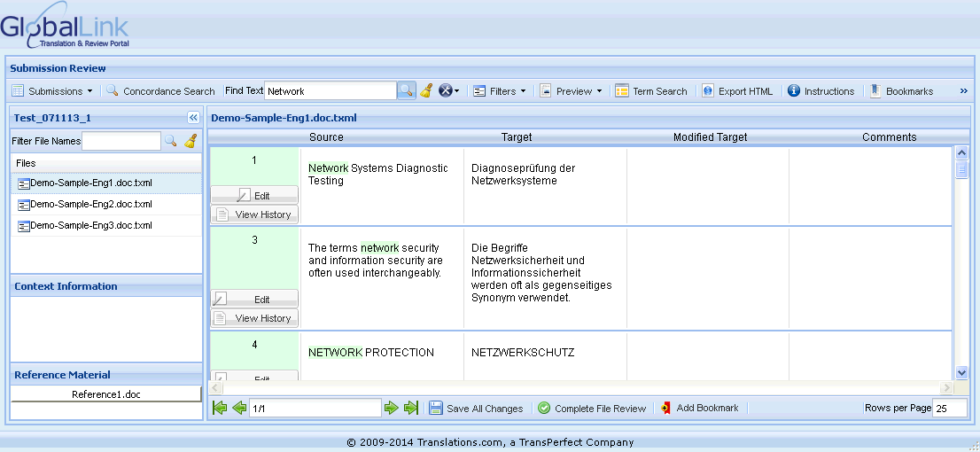Click target text 'NETZWERKSCHUTZ'
The height and width of the screenshot is (452, 980).
click(x=523, y=353)
